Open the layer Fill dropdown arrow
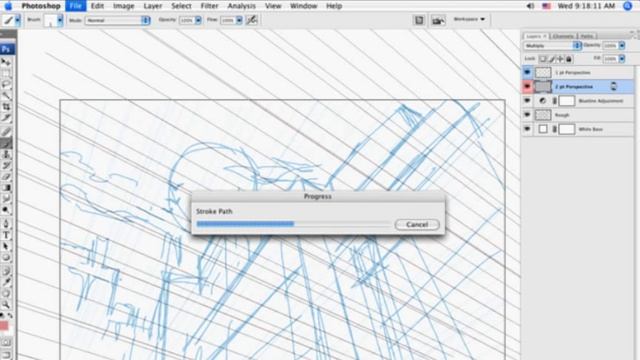Viewport: 640px width, 360px height. point(622,59)
